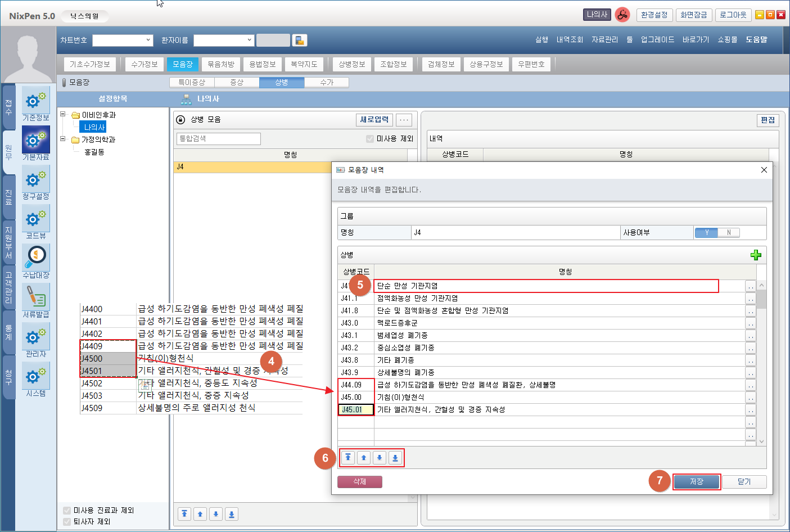Open the 기준정보 sidebar icon
This screenshot has height=532, width=790.
pyautogui.click(x=35, y=103)
